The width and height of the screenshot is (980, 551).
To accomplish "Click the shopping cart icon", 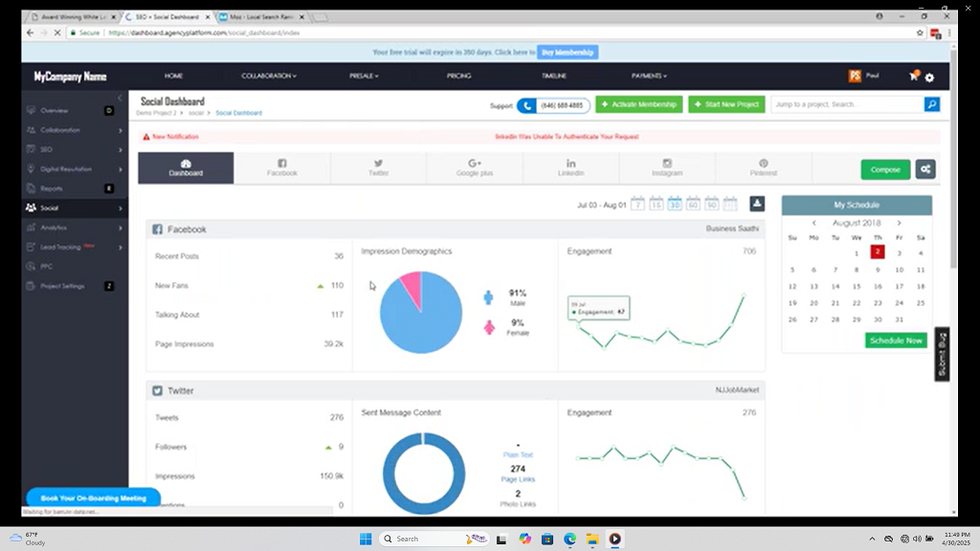I will coord(914,77).
